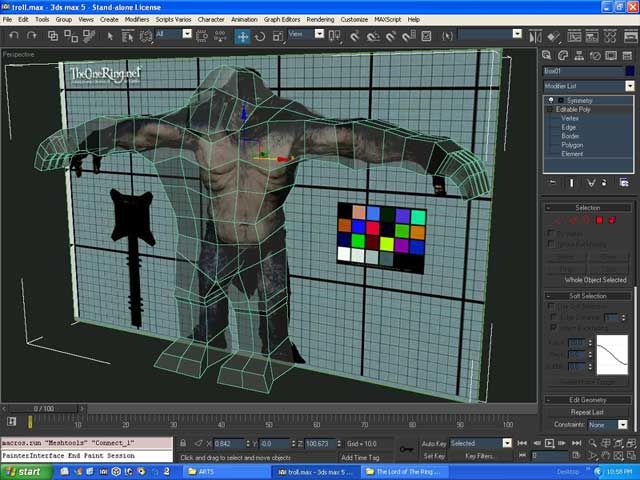Viewport: 640px width, 480px height.
Task: Click Show End Result toggle icon
Action: point(571,183)
